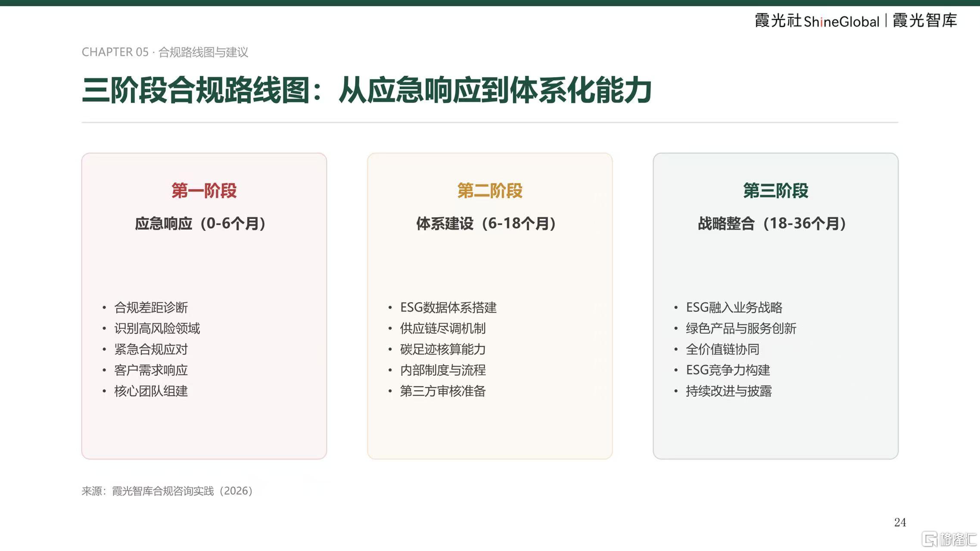980x551 pixels.
Task: Click the 霞光社 ShineGlobal logo text
Action: point(817,21)
